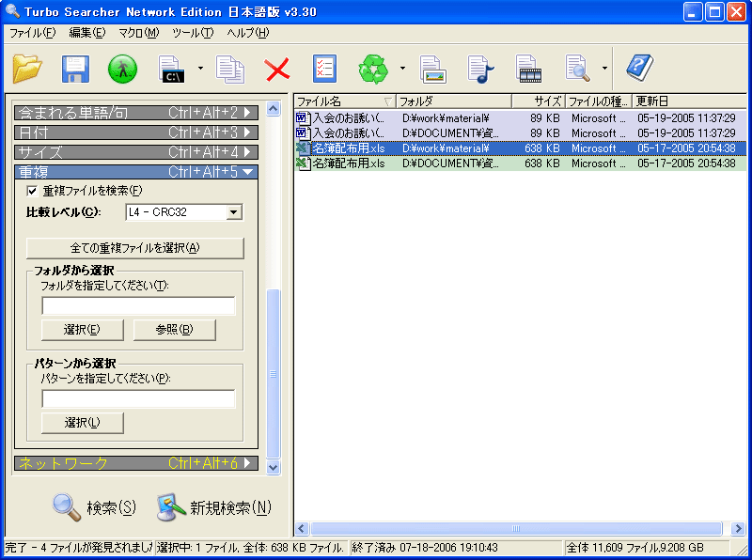The height and width of the screenshot is (560, 752).
Task: Select 名簿配布用.xls in D:\work\material
Action: pyautogui.click(x=521, y=148)
